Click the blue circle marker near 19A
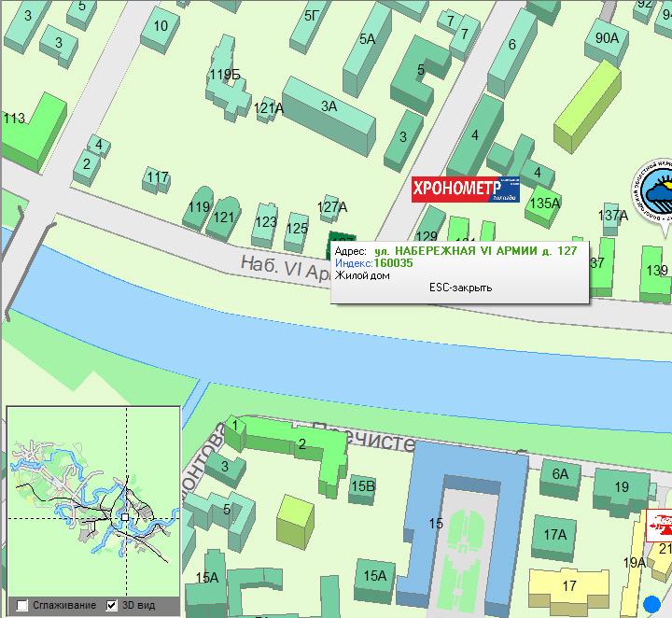 [651, 603]
